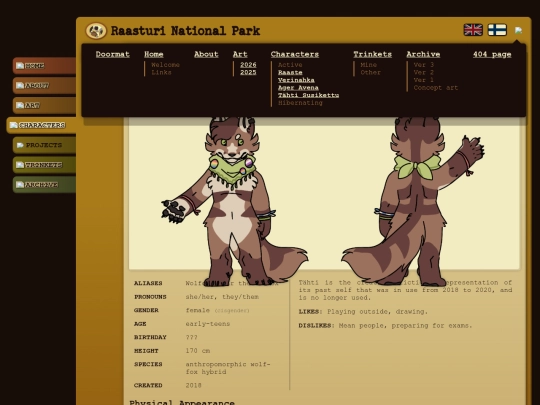Viewport: 540px width, 405px height.
Task: Click the Ver 1 archive entry
Action: (424, 80)
